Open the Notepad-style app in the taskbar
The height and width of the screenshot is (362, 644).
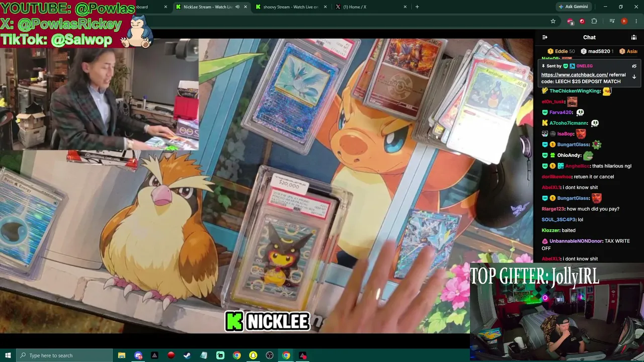tap(204, 355)
